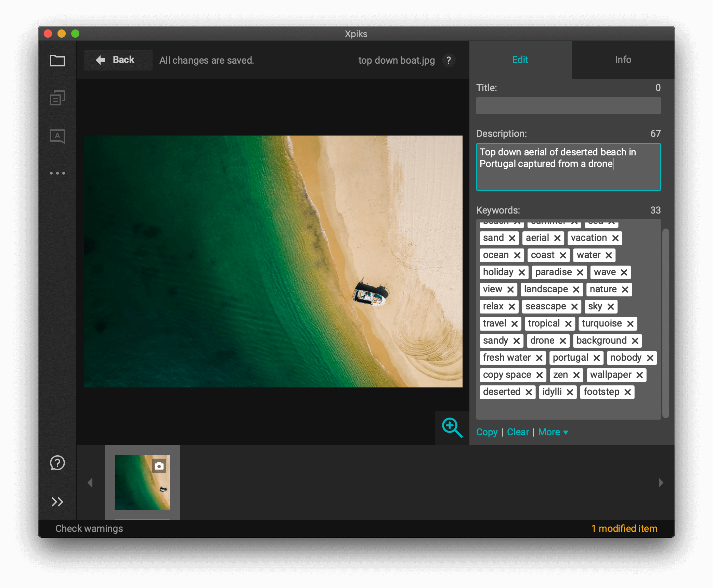Viewport: 713px width, 588px height.
Task: Open the folder icon in the sidebar
Action: tap(57, 61)
